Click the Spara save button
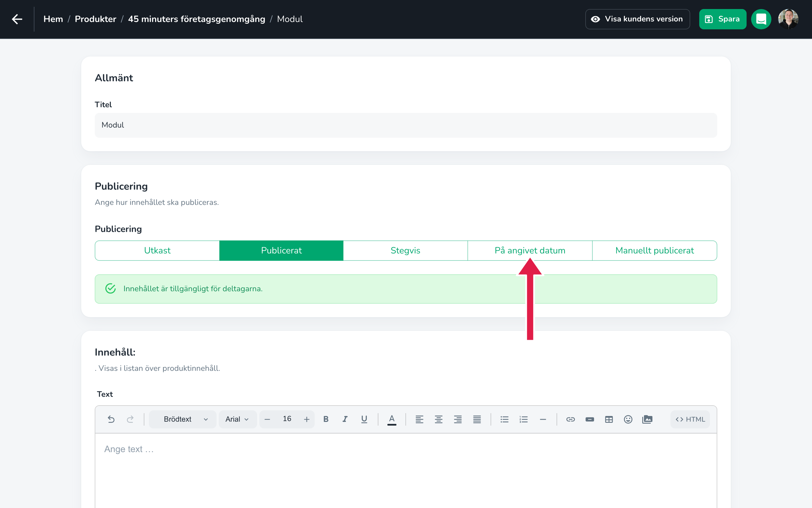The image size is (812, 508). [722, 19]
